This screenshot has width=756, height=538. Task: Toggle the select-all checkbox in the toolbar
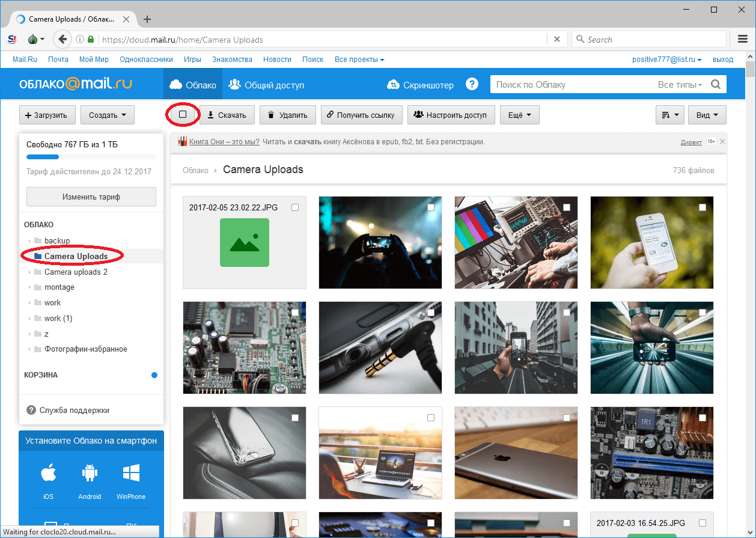click(183, 114)
